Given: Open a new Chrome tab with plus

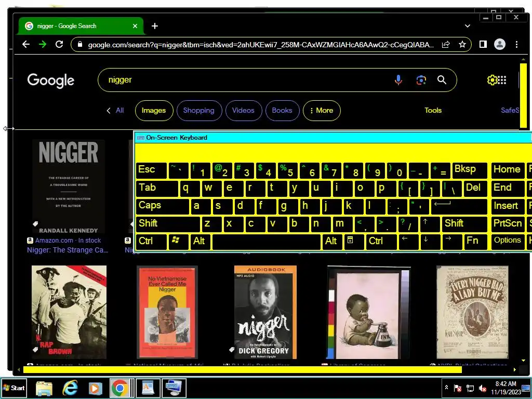Looking at the screenshot, I should [155, 26].
